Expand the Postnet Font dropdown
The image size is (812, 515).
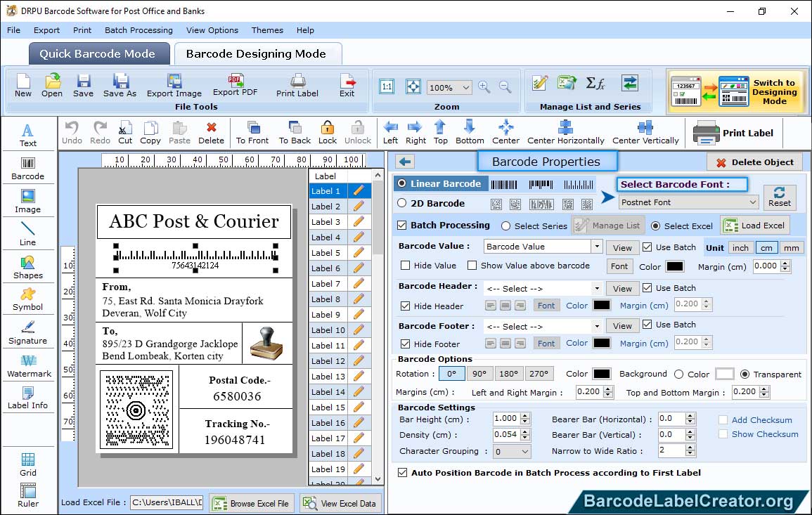pyautogui.click(x=753, y=202)
